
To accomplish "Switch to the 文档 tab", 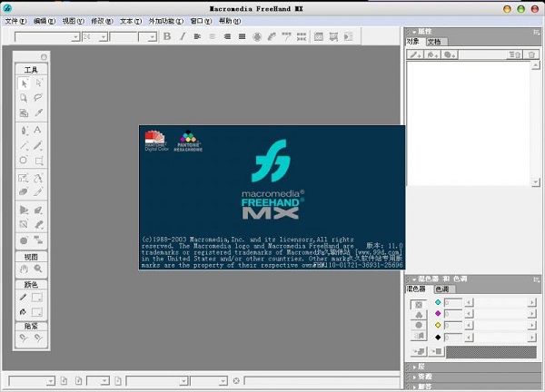I will 437,42.
